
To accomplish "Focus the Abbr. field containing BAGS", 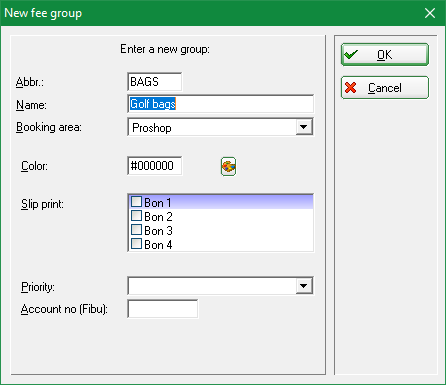I will [155, 82].
